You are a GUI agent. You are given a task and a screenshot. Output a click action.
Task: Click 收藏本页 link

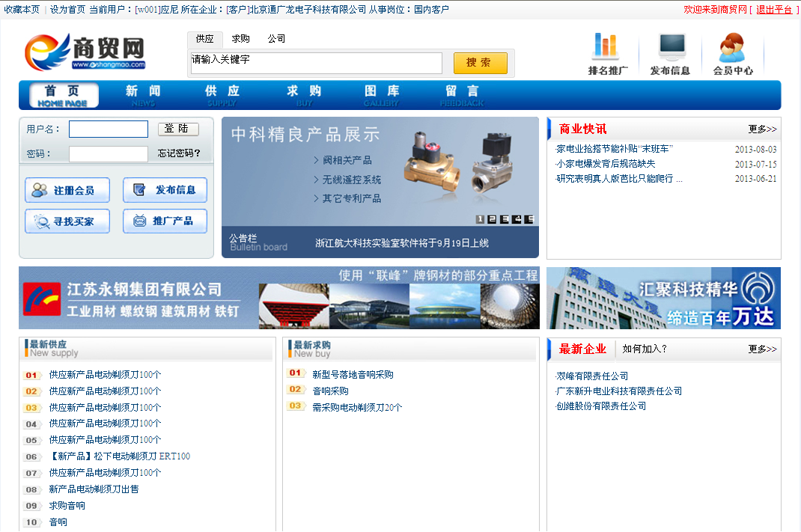tap(22, 9)
